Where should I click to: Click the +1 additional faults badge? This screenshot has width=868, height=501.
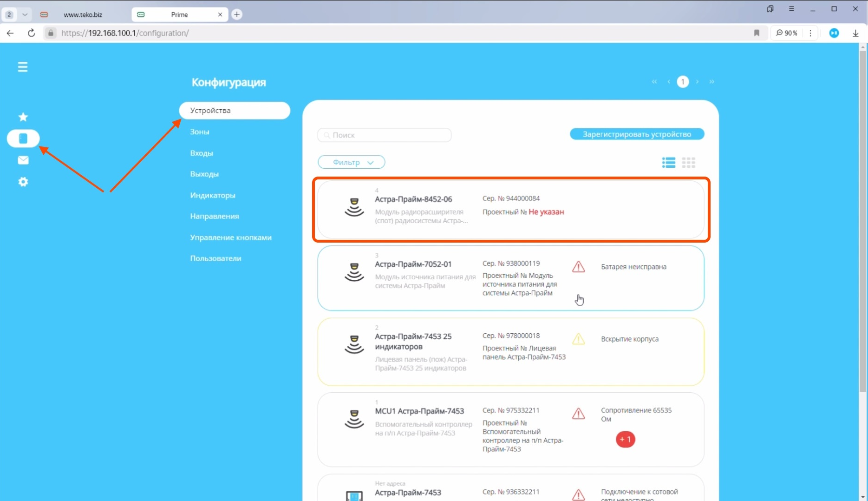[x=626, y=440]
